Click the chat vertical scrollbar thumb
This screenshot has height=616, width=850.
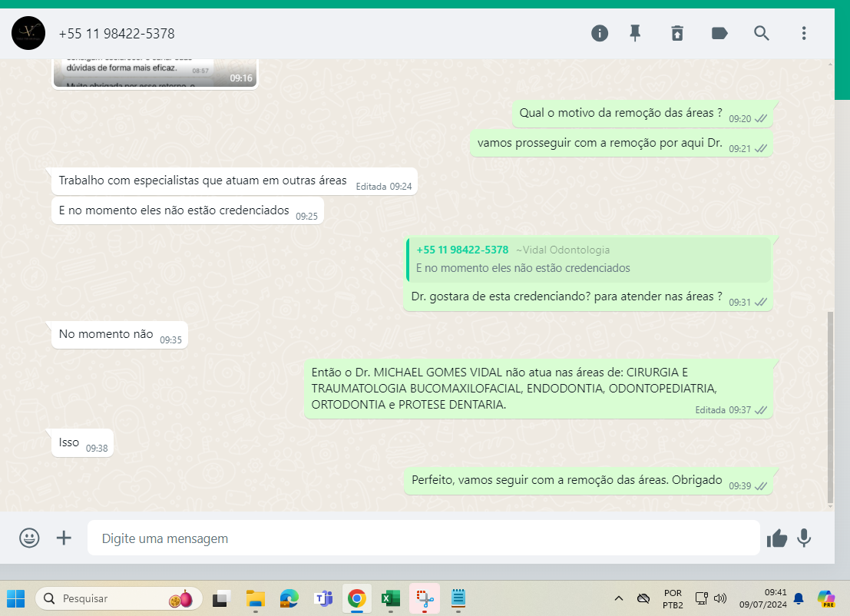pos(830,407)
